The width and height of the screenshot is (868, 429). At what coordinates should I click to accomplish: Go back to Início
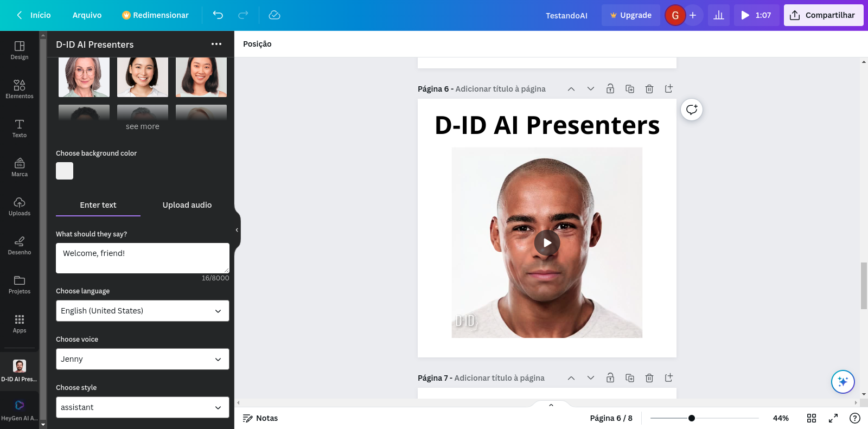tap(33, 15)
